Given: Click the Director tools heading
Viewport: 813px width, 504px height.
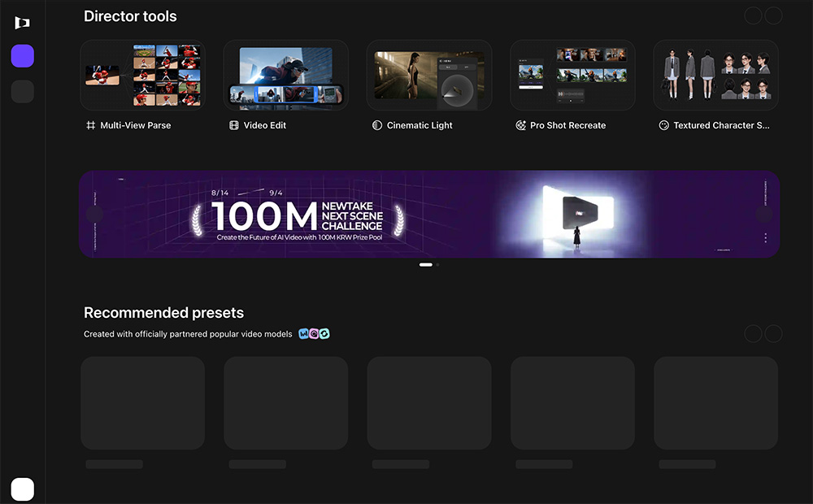Looking at the screenshot, I should (x=130, y=16).
